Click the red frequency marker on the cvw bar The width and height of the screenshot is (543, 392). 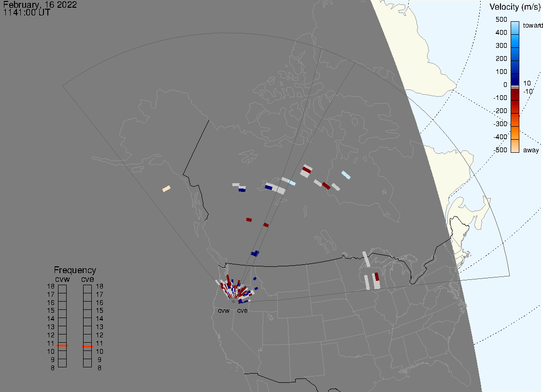click(62, 346)
